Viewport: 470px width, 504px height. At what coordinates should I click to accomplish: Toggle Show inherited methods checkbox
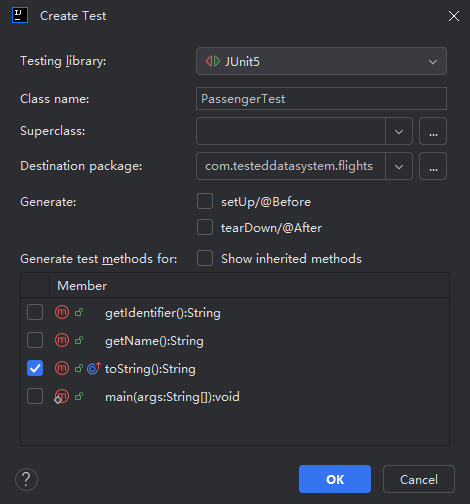click(x=205, y=258)
